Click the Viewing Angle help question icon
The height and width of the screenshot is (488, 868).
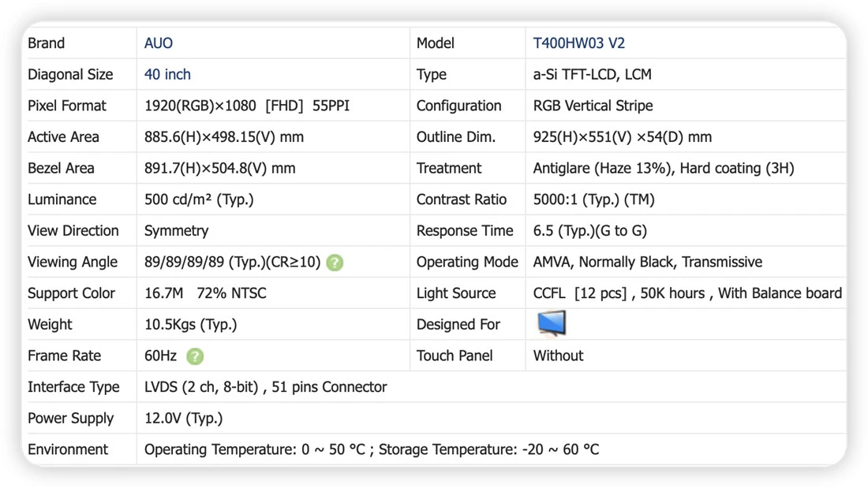coord(335,263)
